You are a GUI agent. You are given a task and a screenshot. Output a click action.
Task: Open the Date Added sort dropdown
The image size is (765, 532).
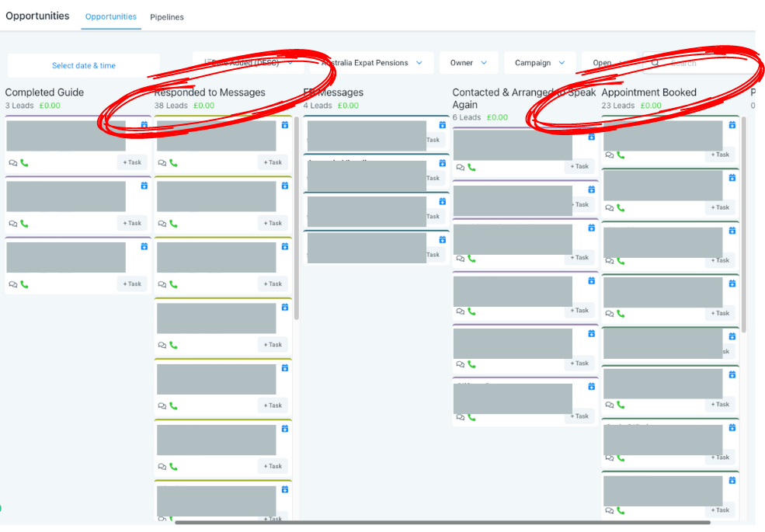point(249,62)
